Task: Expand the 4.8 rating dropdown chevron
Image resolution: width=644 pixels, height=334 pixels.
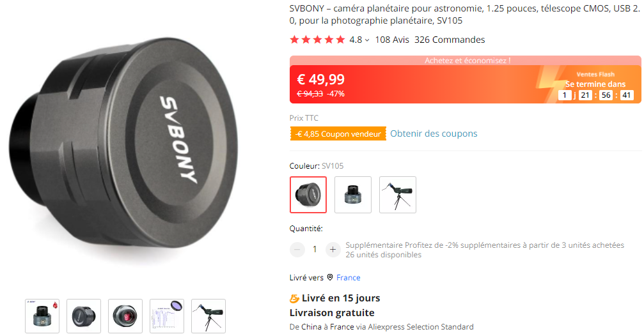Action: coord(367,40)
